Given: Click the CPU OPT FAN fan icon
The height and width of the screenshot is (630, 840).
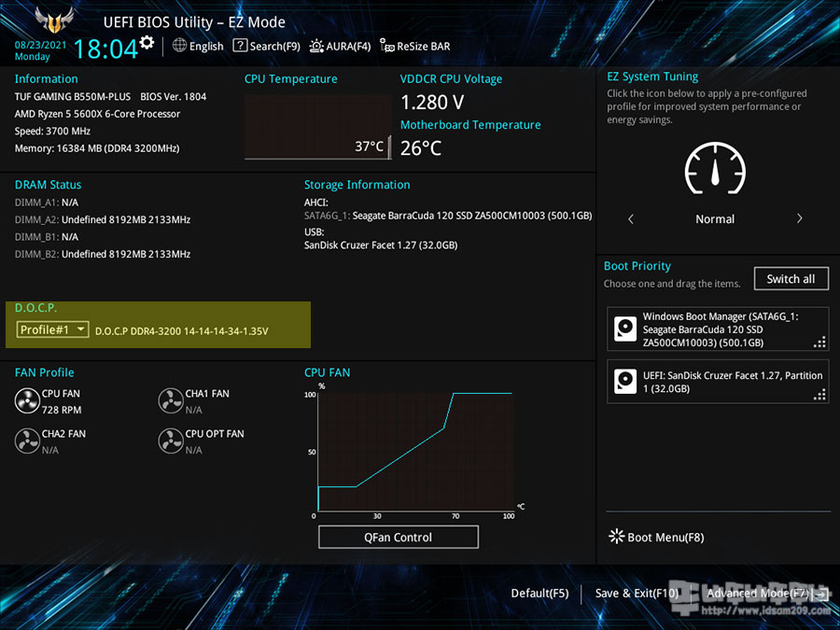Looking at the screenshot, I should pos(171,441).
